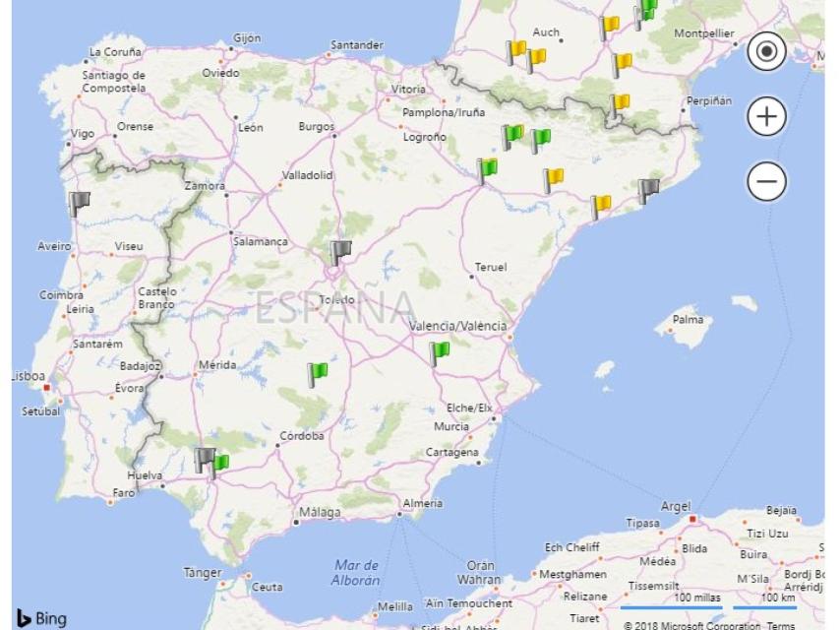Click the gray flag near Sevilla
This screenshot has width=840, height=630.
(x=203, y=457)
